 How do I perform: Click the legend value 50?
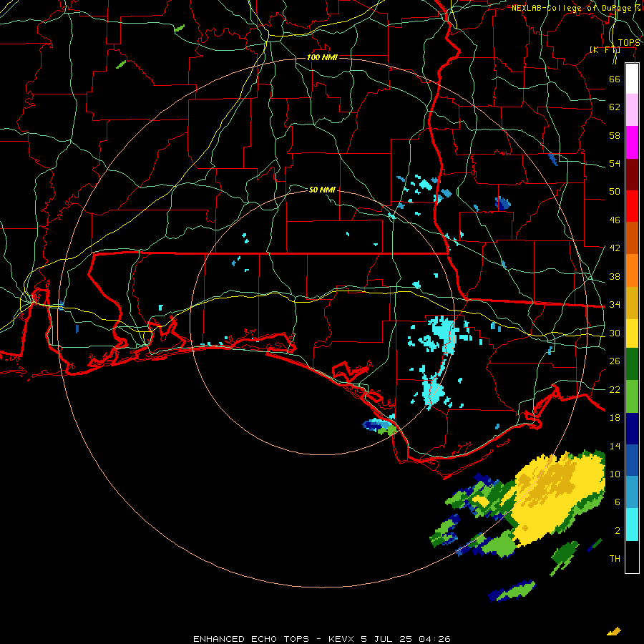615,191
